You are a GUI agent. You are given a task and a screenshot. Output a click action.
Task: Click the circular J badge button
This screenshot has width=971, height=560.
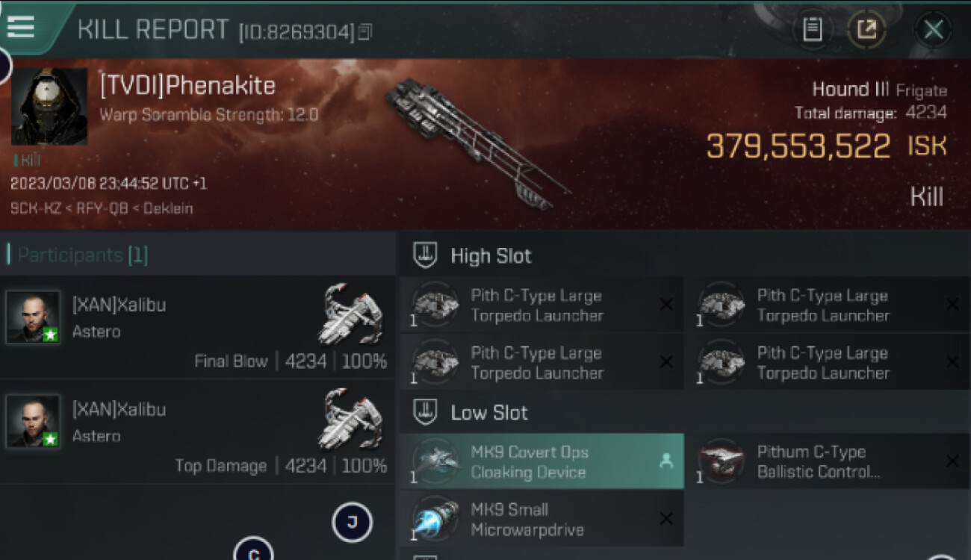click(x=352, y=522)
